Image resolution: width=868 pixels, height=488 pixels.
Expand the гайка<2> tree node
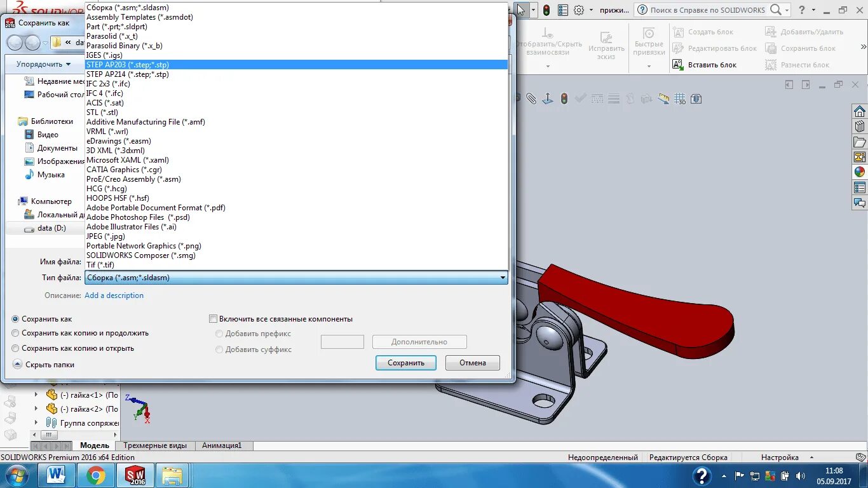coord(36,409)
